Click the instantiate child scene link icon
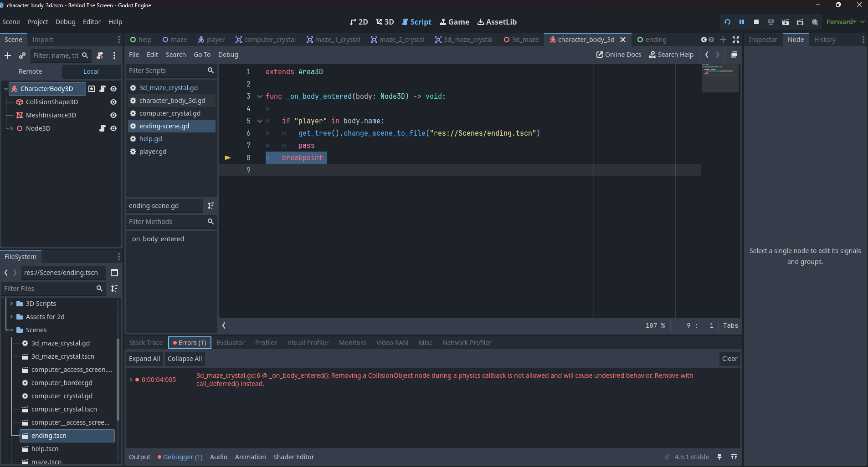This screenshot has height=467, width=868. [22, 56]
